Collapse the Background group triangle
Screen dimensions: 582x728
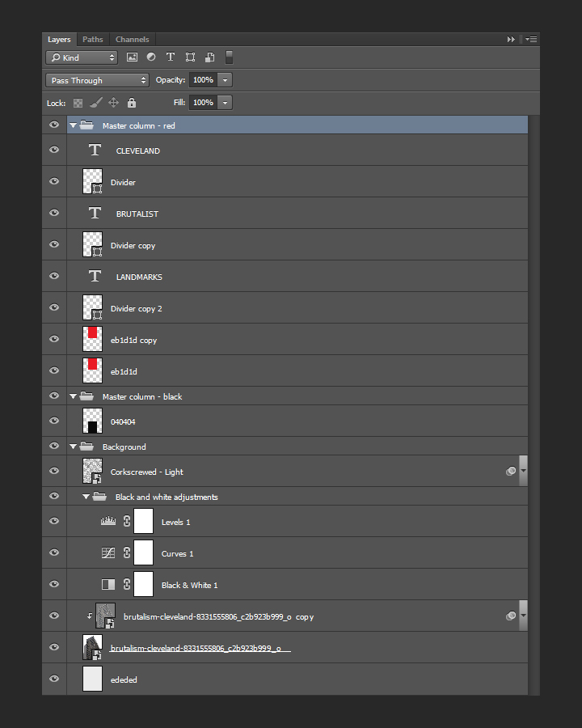[x=73, y=447]
